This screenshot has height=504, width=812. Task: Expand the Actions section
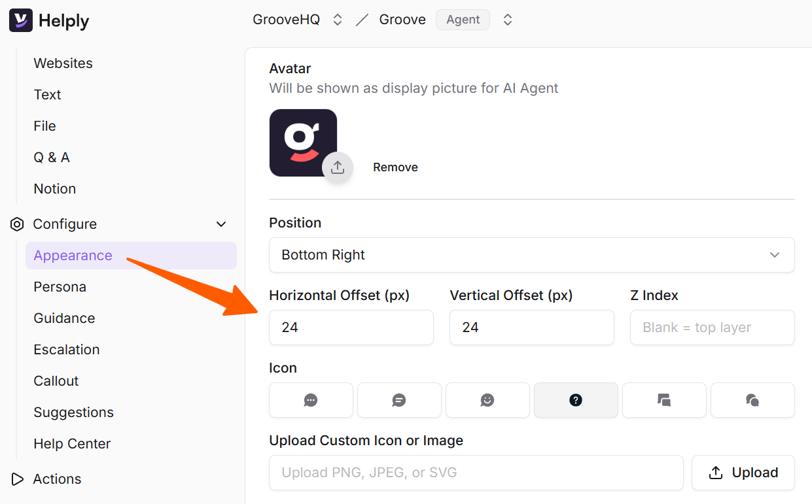coord(18,479)
